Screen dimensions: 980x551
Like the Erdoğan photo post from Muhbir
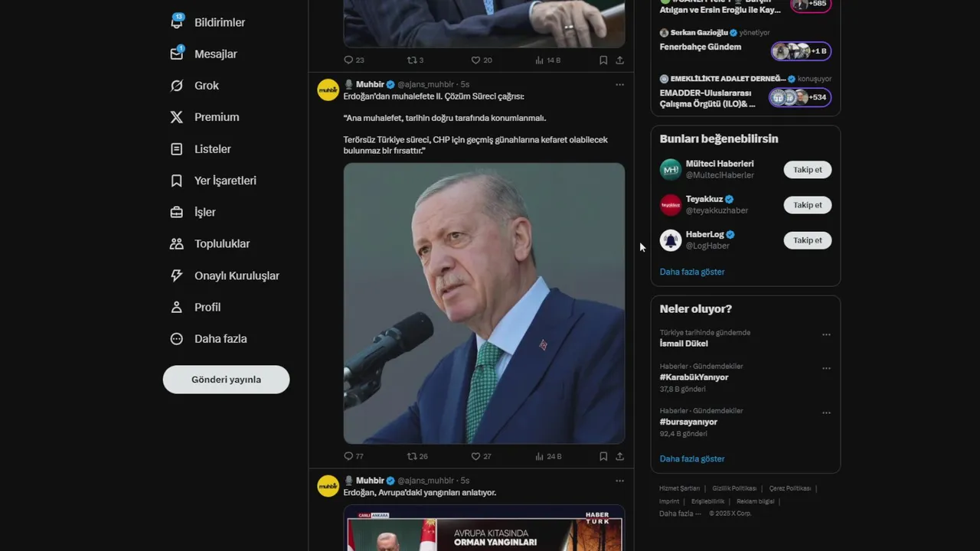pos(481,456)
